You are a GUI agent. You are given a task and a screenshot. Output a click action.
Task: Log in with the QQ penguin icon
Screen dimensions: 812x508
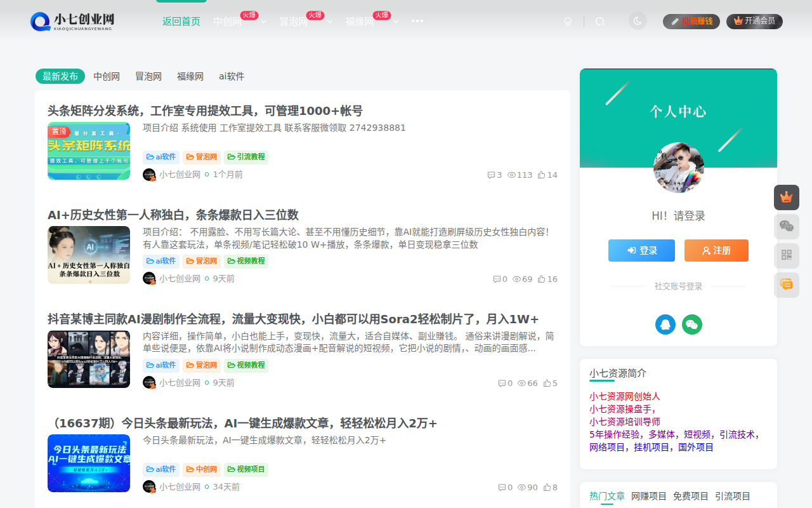point(665,324)
